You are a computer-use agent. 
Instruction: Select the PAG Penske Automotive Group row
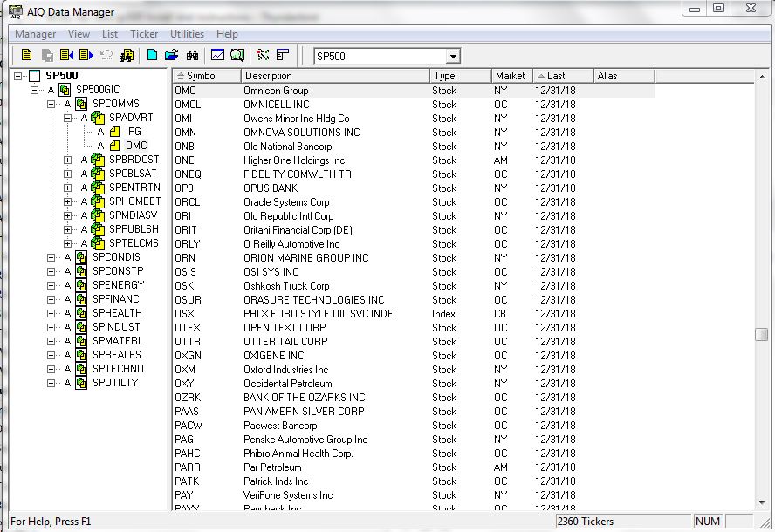click(x=415, y=440)
